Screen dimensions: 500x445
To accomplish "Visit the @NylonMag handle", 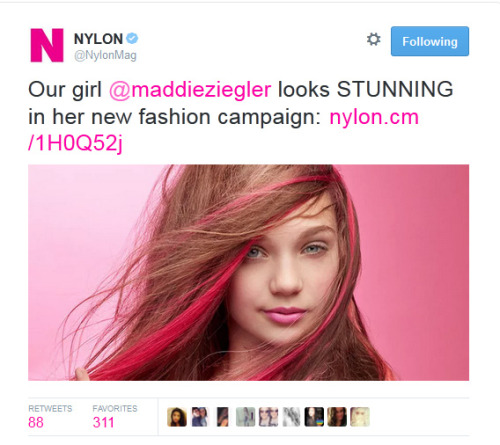I will pyautogui.click(x=105, y=55).
